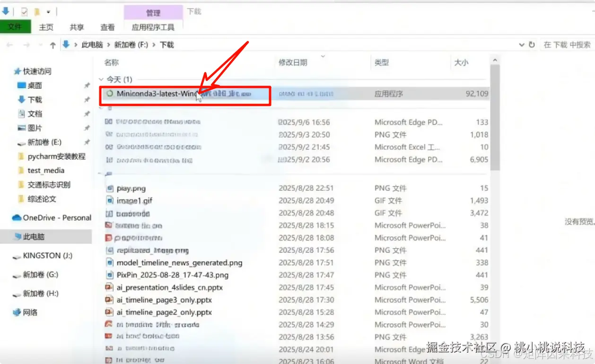Click the OneDrive cloud icon in sidebar

point(17,217)
